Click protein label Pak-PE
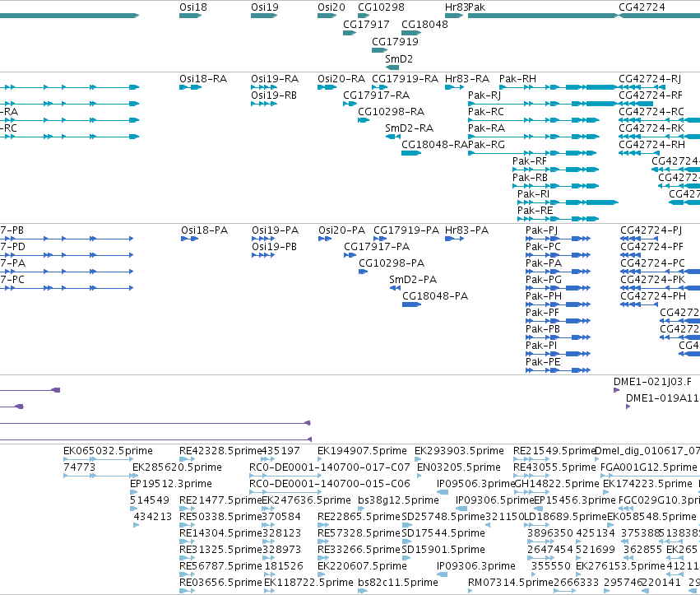This screenshot has width=700, height=595. (543, 362)
